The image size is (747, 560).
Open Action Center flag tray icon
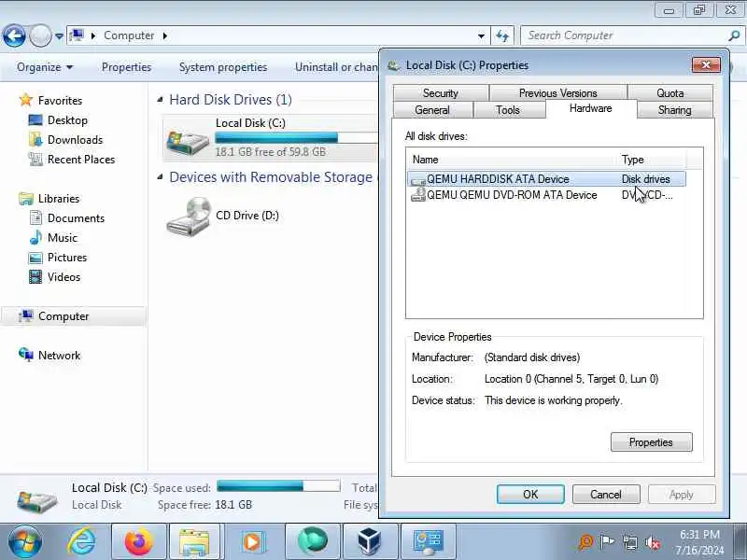(x=607, y=542)
